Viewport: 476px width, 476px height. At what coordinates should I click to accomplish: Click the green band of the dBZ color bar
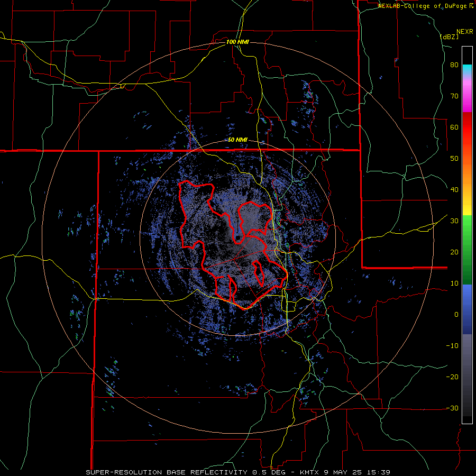467,250
